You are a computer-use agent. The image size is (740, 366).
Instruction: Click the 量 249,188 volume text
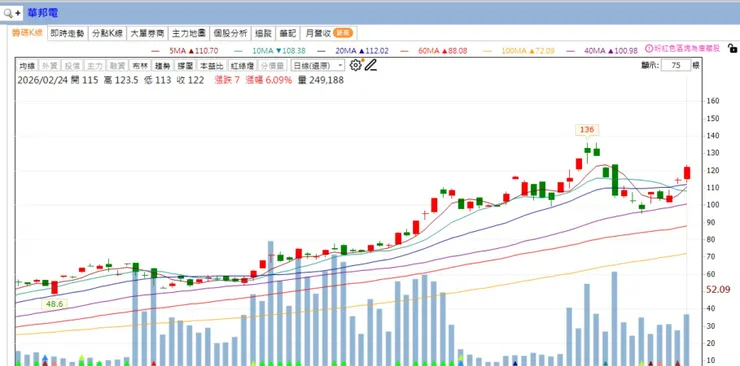click(x=321, y=80)
